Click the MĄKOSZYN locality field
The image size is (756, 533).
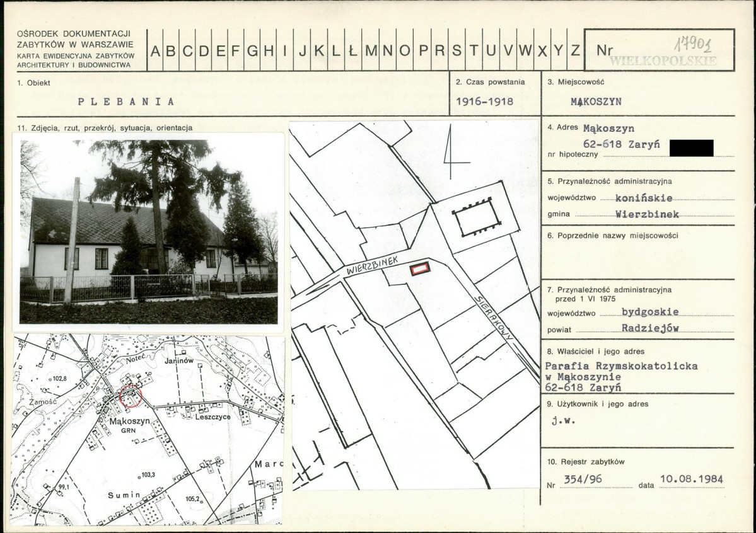point(596,101)
